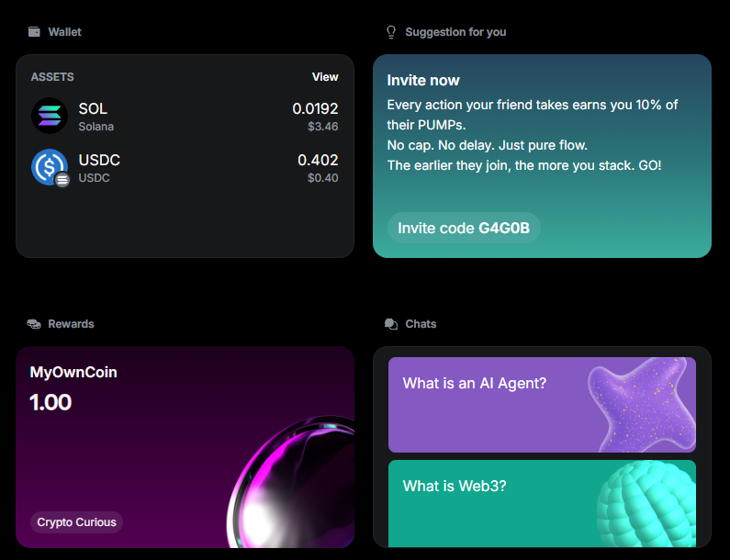Open the What is an AI Agent chat
730x560 pixels.
tap(542, 405)
